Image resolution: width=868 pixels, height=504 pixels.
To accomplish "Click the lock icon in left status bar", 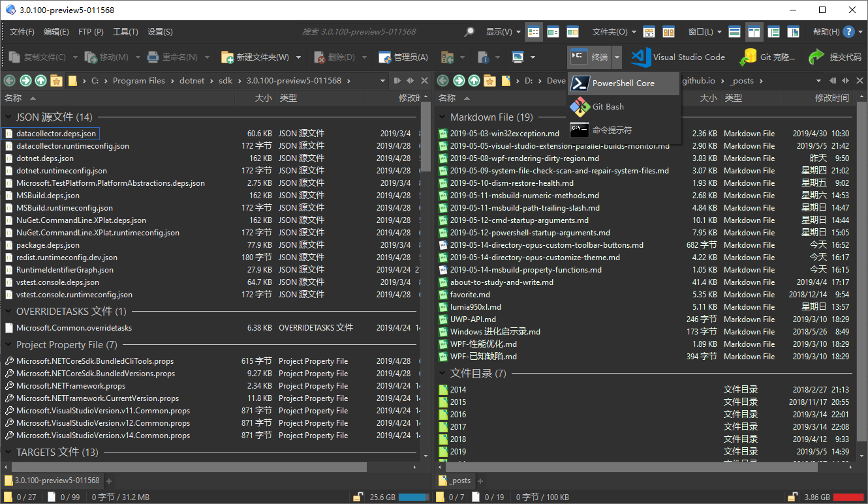I will tap(358, 496).
